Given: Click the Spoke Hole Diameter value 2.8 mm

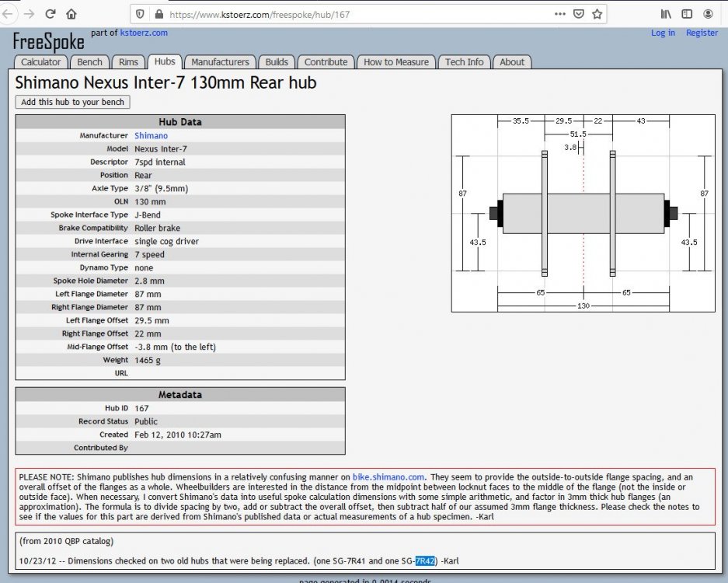Looking at the screenshot, I should (149, 281).
